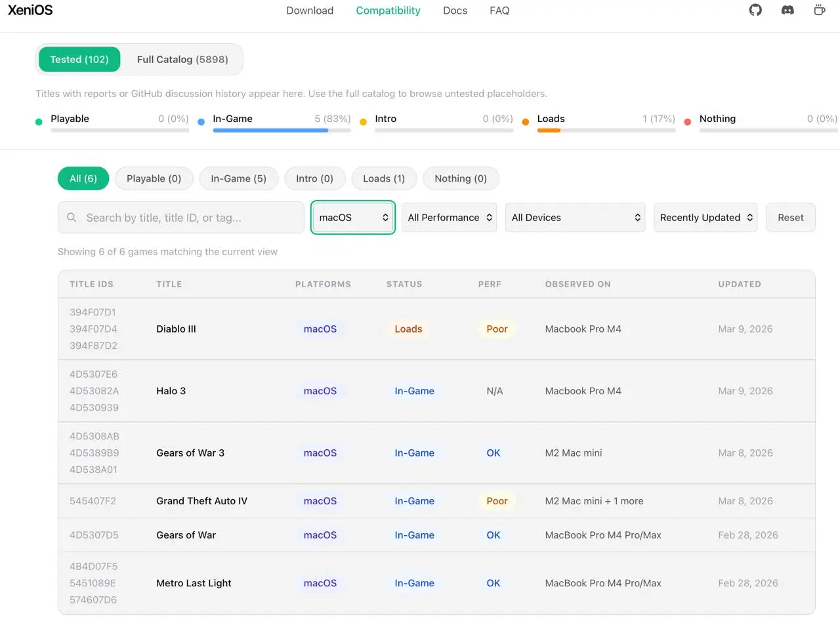Switch to the Full Catalog (5898) tab
840x627 pixels.
(x=182, y=60)
